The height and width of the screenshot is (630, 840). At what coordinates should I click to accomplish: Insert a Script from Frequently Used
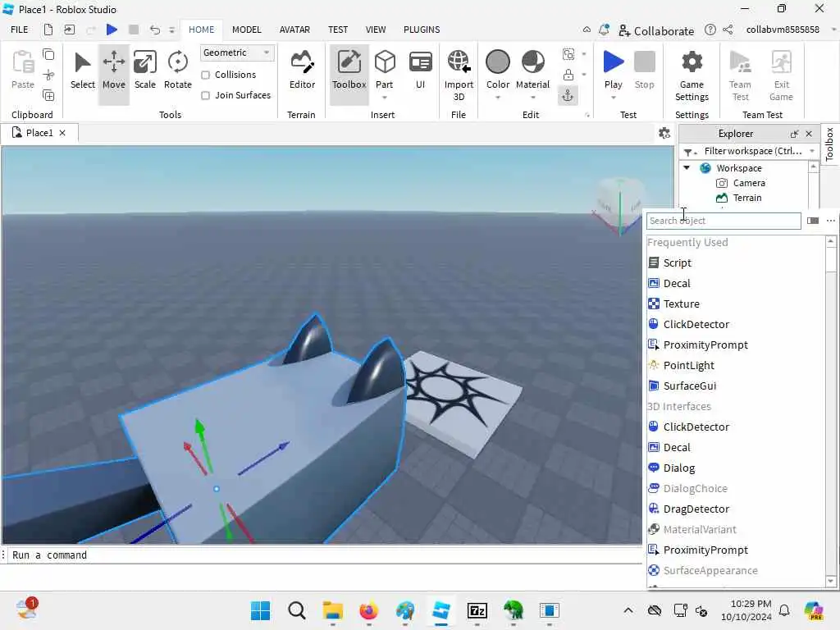click(677, 262)
